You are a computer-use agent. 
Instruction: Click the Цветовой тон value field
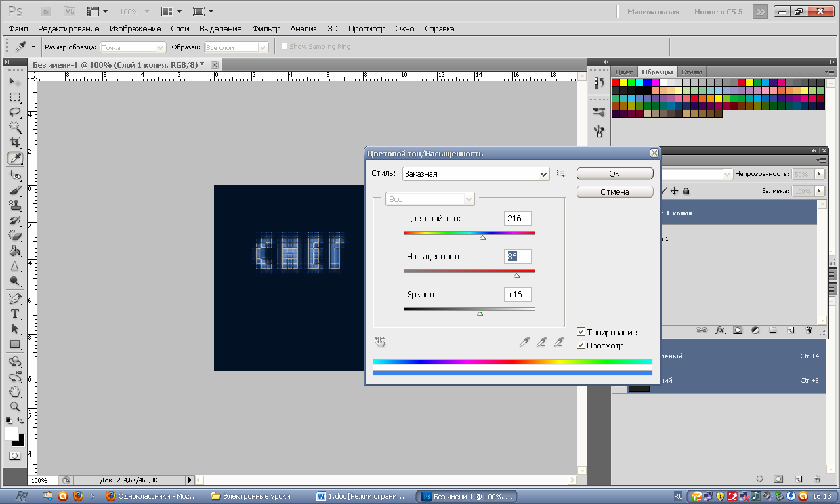pos(518,219)
